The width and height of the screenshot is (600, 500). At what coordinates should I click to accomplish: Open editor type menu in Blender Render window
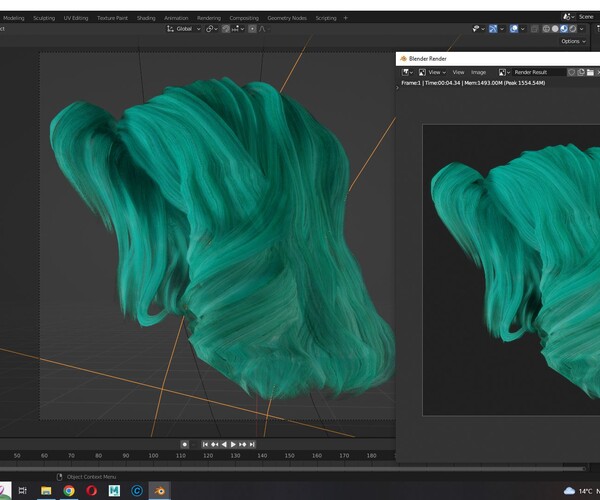click(407, 72)
